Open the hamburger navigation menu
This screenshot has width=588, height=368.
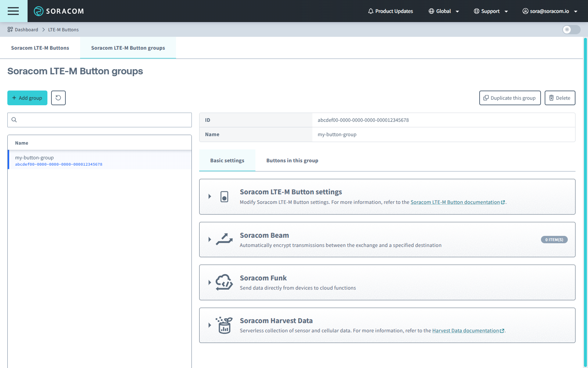tap(13, 11)
